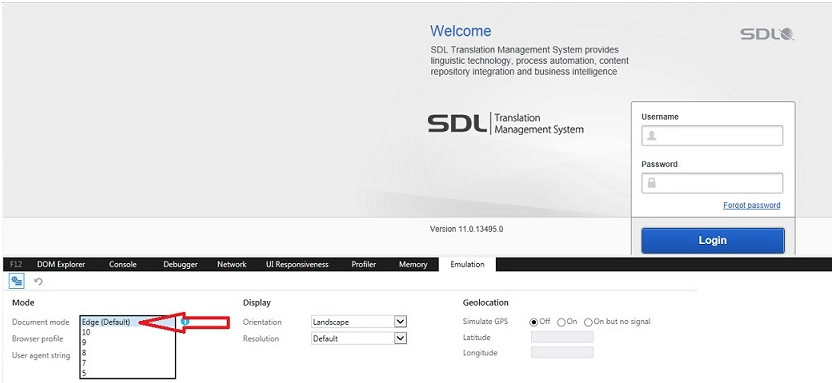This screenshot has width=835, height=383.
Task: Click the User agent string label
Action: pyautogui.click(x=41, y=355)
